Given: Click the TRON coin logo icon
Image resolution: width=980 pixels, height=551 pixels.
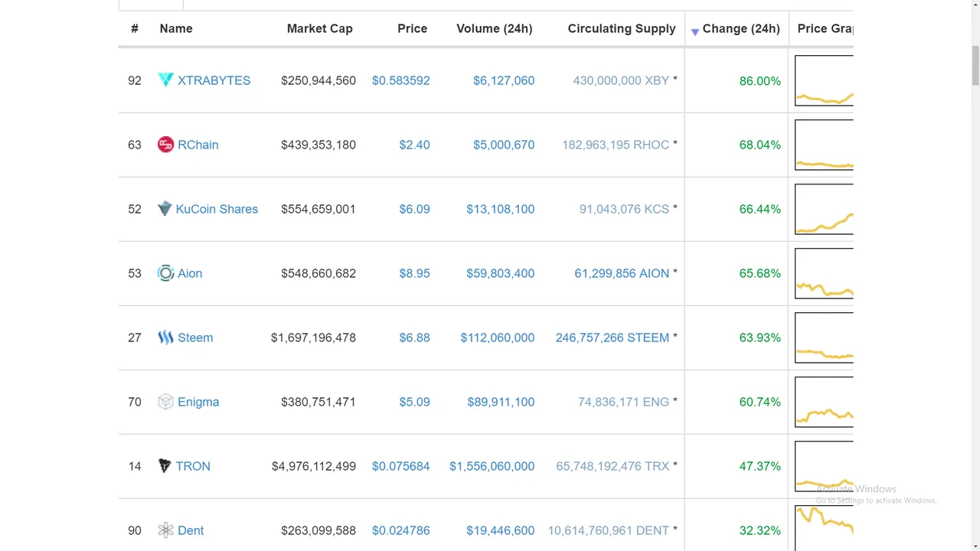Looking at the screenshot, I should click(x=165, y=466).
